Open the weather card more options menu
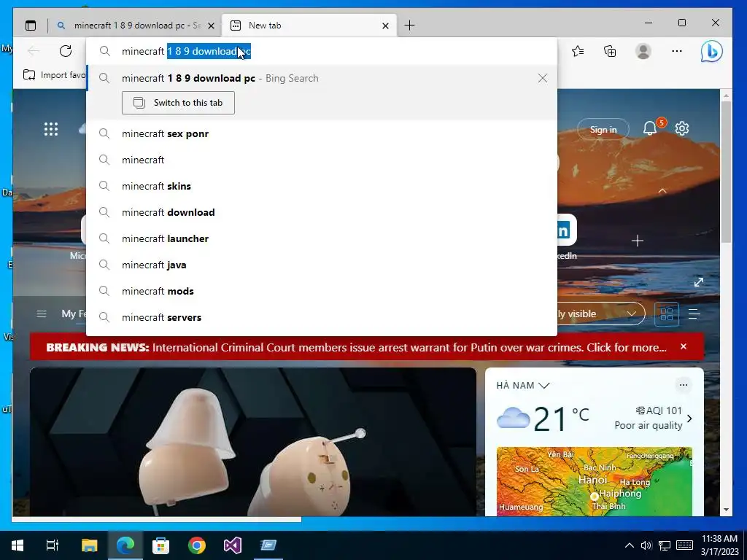Screen dimensions: 747x560 [683, 385]
